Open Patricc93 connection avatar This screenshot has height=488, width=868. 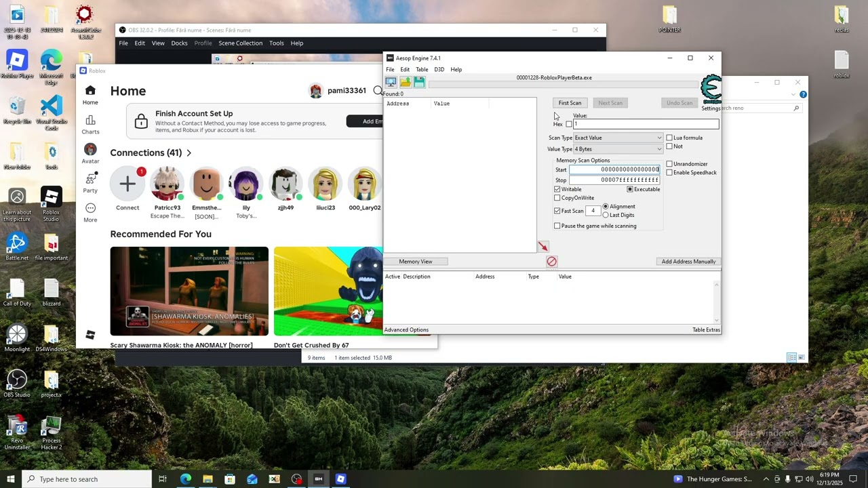[167, 184]
